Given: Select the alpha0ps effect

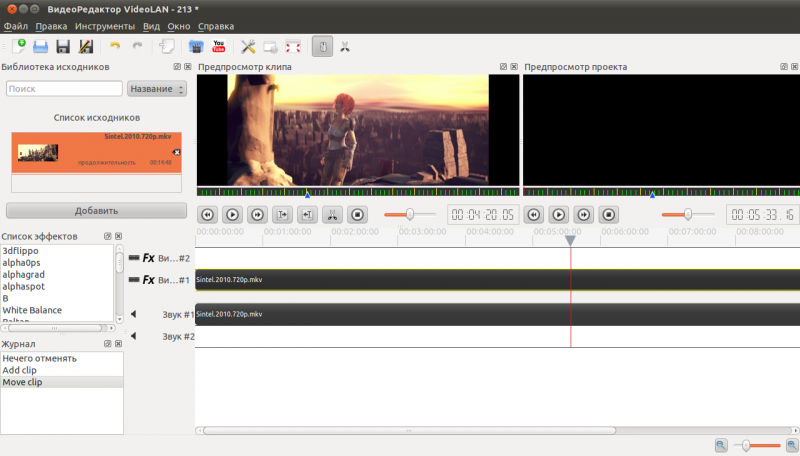Looking at the screenshot, I should click(x=21, y=263).
